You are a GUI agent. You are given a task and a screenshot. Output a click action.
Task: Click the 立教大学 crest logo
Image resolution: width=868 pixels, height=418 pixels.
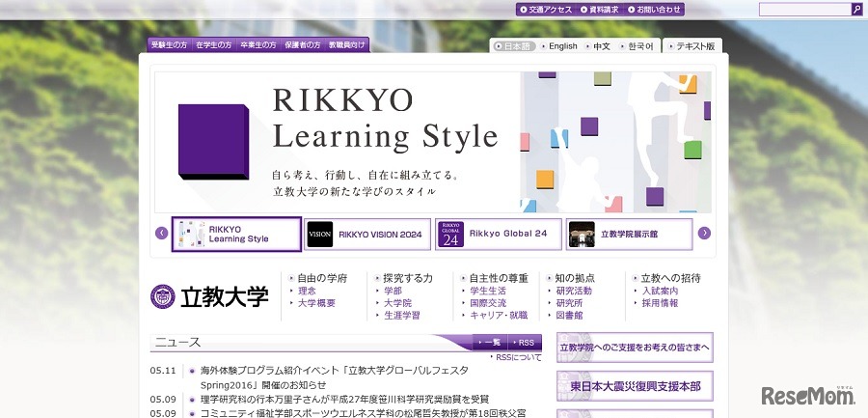(x=162, y=296)
